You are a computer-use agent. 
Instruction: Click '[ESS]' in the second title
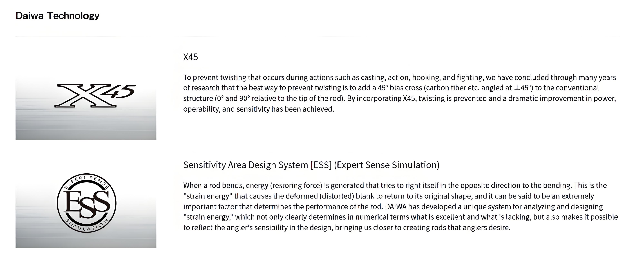tap(321, 165)
